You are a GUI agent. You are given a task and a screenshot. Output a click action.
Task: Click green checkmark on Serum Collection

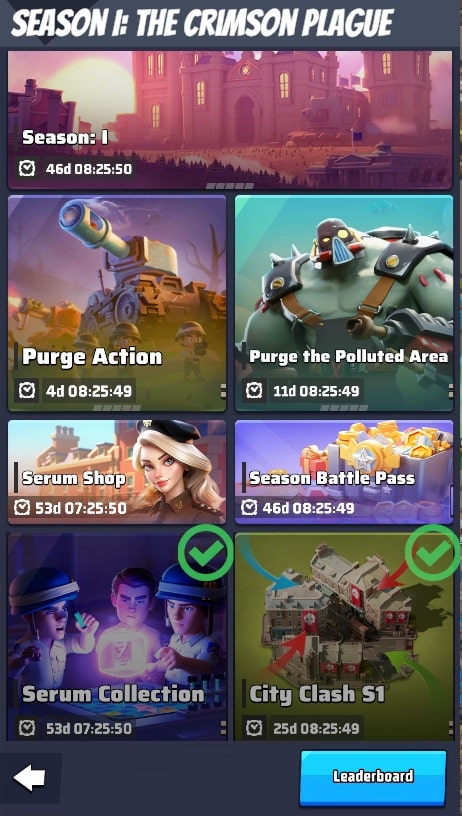pyautogui.click(x=206, y=553)
